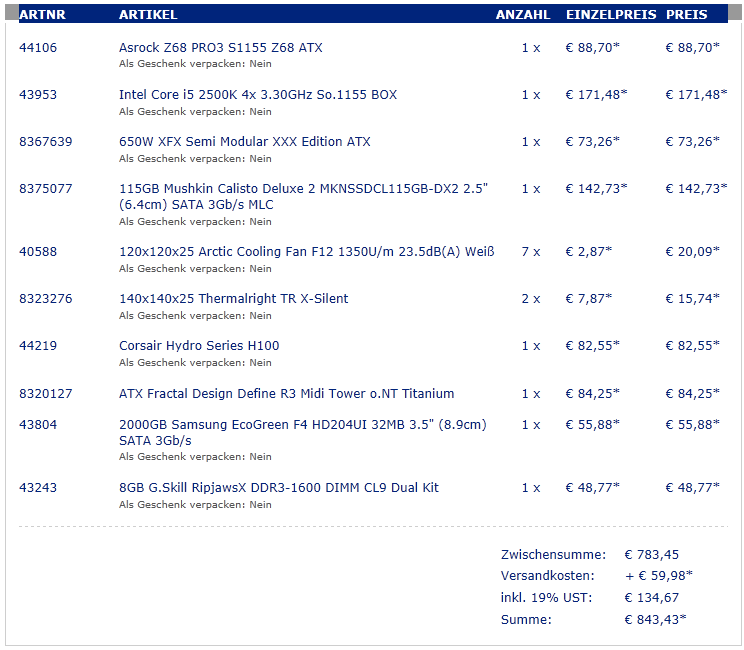The image size is (744, 650).
Task: Open ATX Fractal Design Define R3 link
Action: tap(286, 393)
